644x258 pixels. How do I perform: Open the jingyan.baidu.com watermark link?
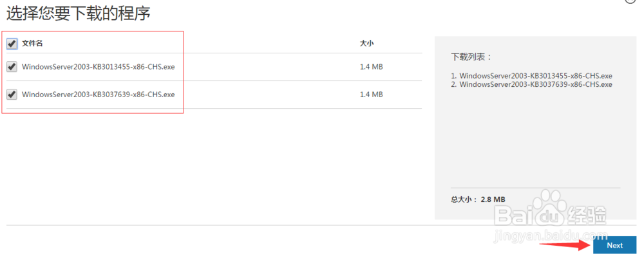(x=552, y=236)
